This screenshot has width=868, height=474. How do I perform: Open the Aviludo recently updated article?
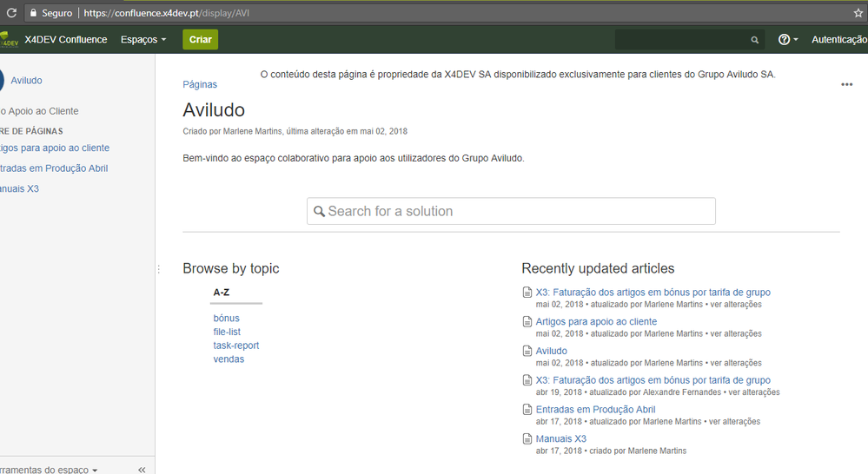coord(552,351)
